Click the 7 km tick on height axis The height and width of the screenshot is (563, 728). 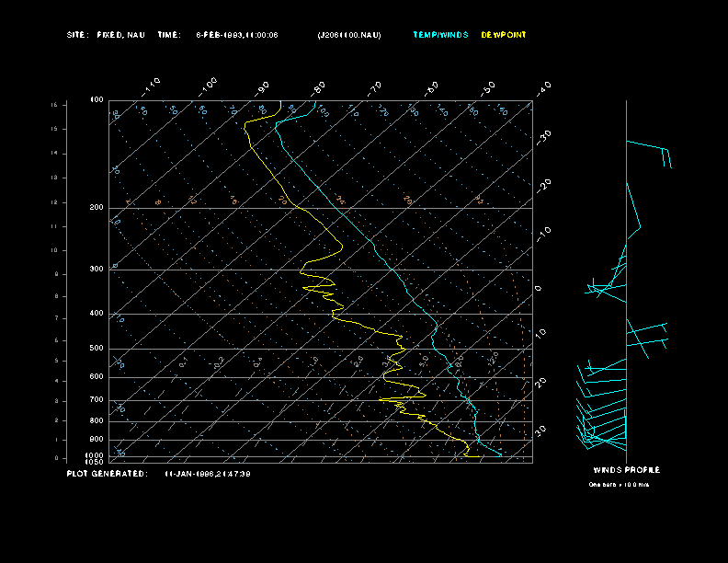tap(57, 318)
